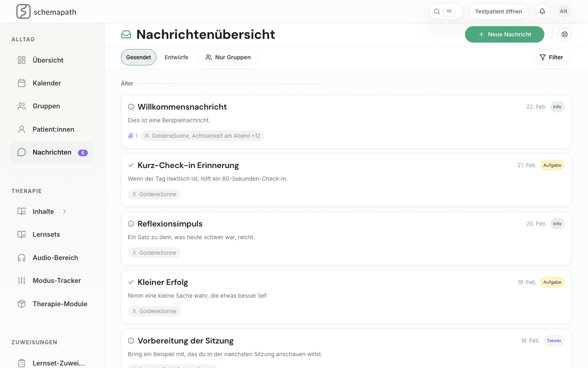The width and height of the screenshot is (588, 368).
Task: Expand the GoldeneSonne +12 groups chip on Willkommensnachricht
Action: coord(203,135)
